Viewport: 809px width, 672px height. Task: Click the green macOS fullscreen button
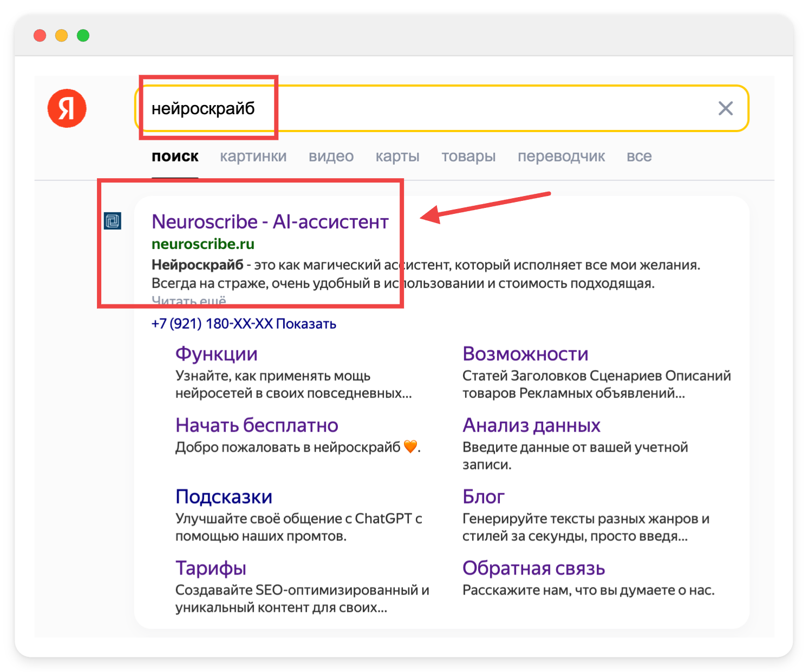(83, 36)
